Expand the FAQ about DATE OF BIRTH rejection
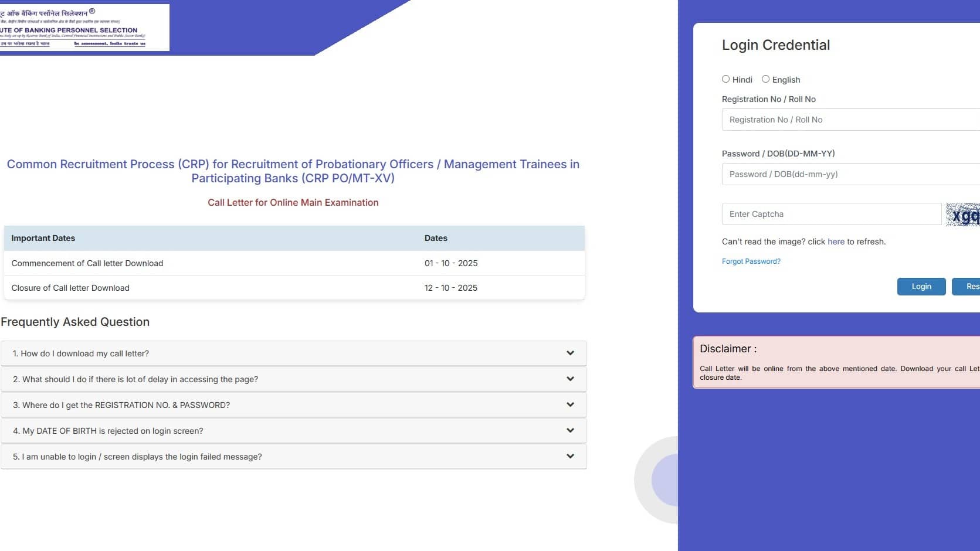 point(293,430)
